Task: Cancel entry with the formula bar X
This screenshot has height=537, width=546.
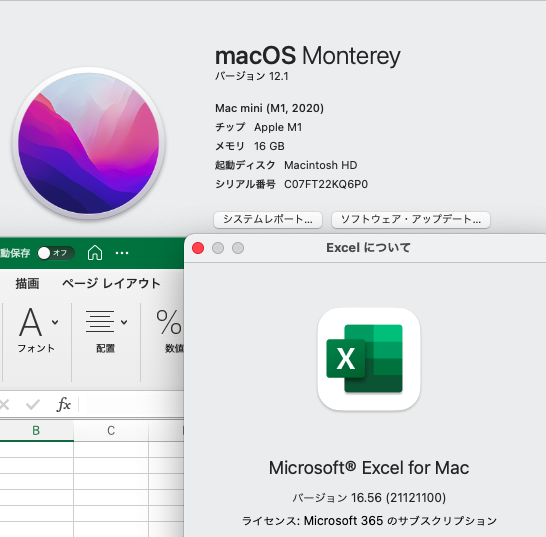Action: 5,405
